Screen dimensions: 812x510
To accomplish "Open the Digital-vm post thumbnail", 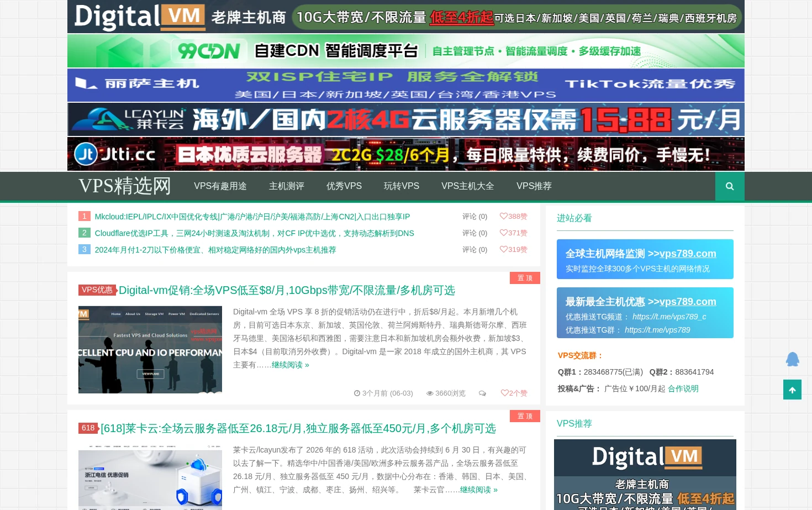I will (150, 350).
